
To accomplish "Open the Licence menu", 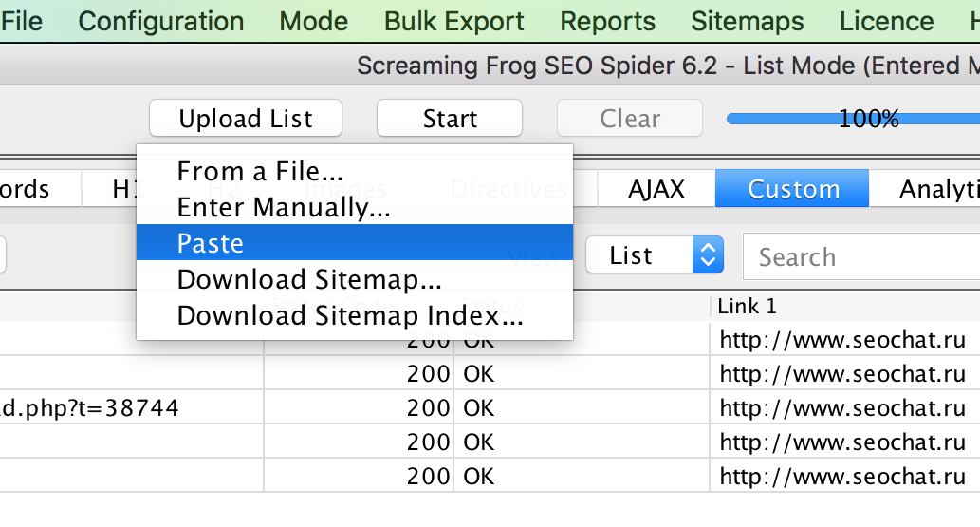I will [x=886, y=21].
